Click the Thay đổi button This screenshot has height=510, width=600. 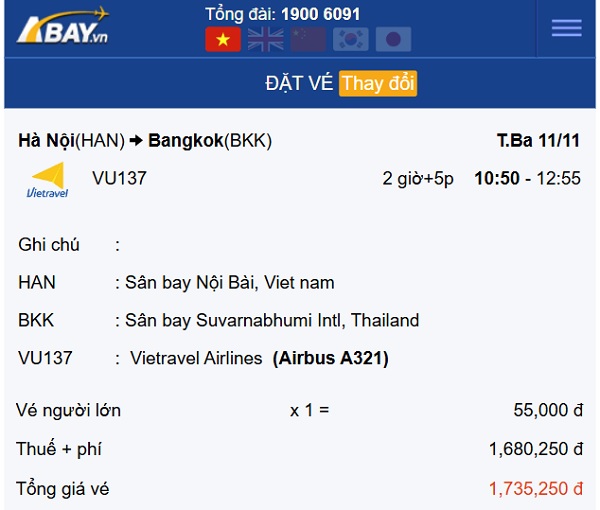(378, 83)
